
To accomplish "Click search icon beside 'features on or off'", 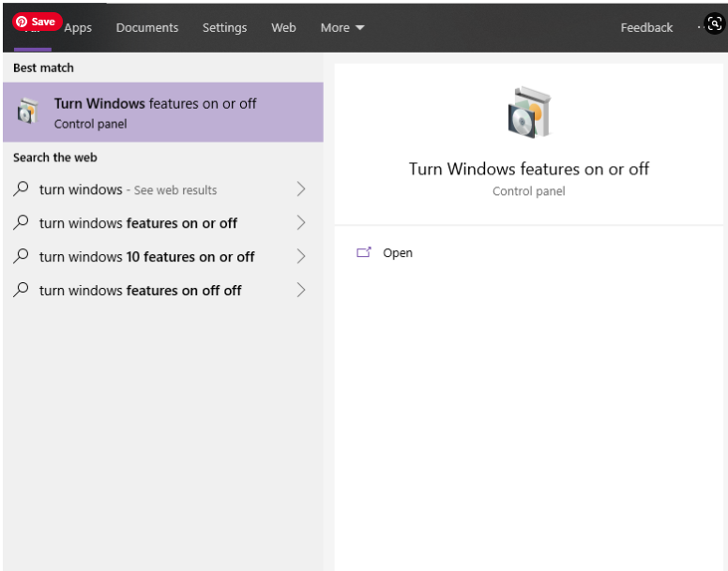I will pyautogui.click(x=21, y=222).
